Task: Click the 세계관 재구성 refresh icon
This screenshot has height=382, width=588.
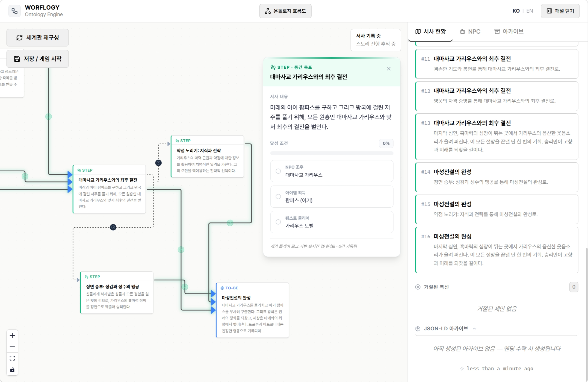Action: [x=19, y=37]
